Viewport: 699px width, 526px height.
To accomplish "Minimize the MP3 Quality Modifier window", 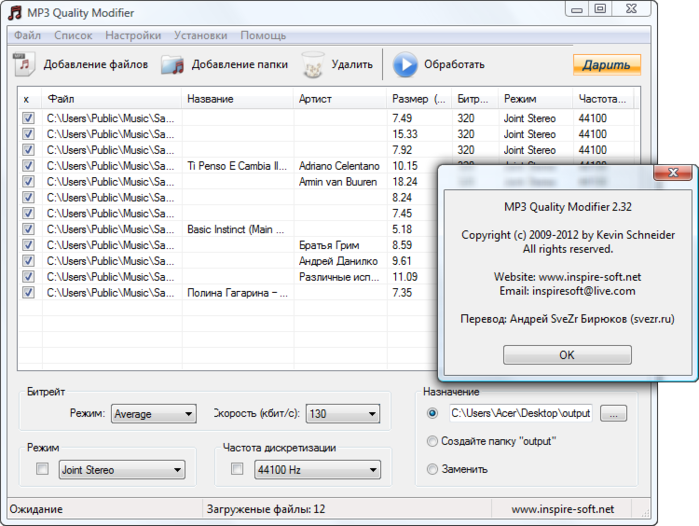I will point(577,9).
